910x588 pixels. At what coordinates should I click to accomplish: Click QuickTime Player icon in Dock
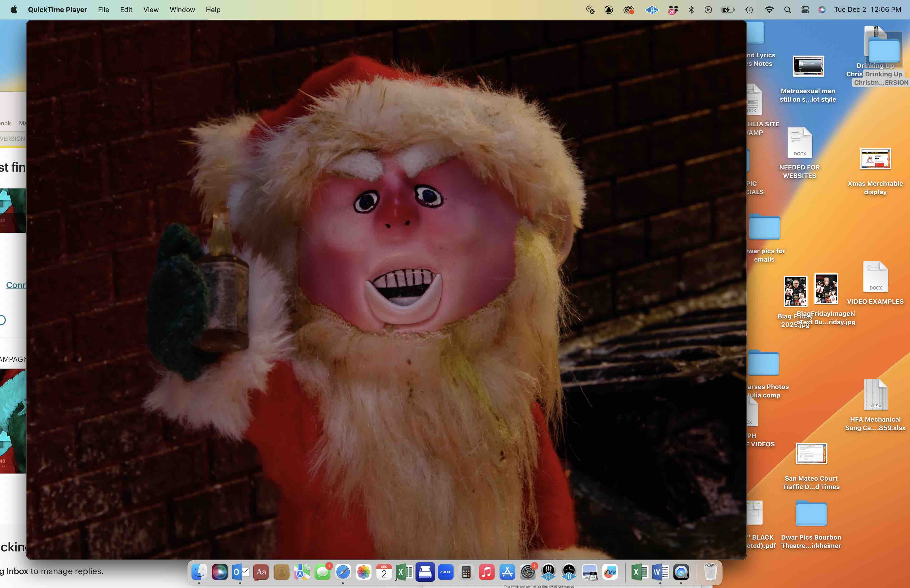coord(681,572)
